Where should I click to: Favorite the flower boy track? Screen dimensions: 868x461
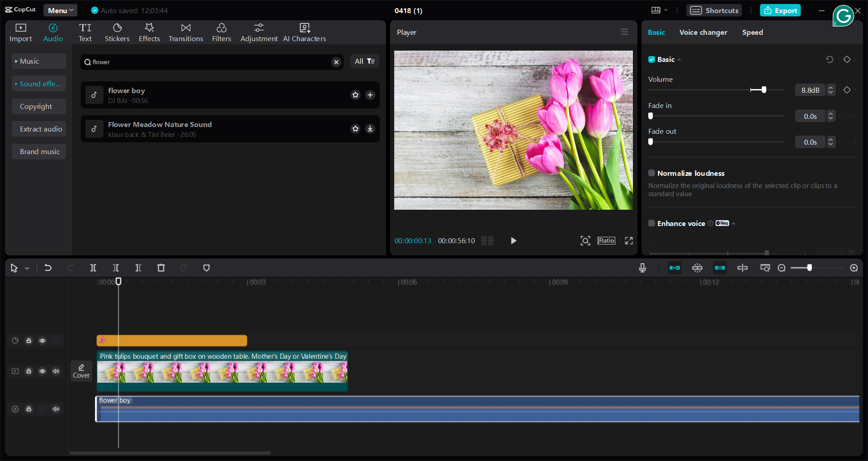click(x=355, y=95)
